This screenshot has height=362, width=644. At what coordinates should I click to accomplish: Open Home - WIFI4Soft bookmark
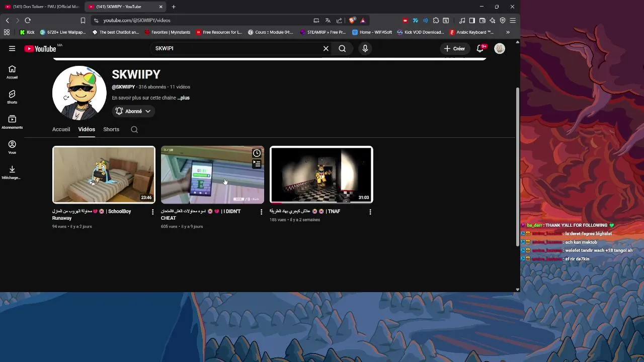pyautogui.click(x=372, y=32)
